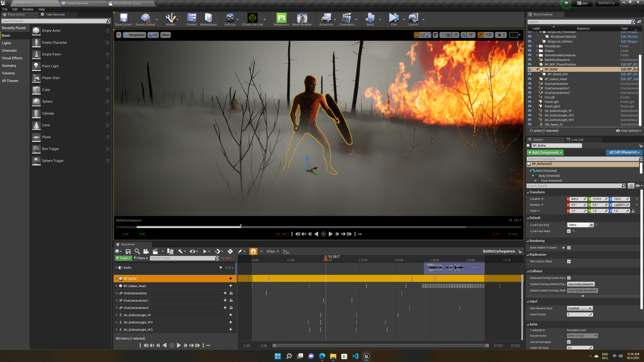Toggle viewport scale snapping
The image size is (644, 362).
480,35
